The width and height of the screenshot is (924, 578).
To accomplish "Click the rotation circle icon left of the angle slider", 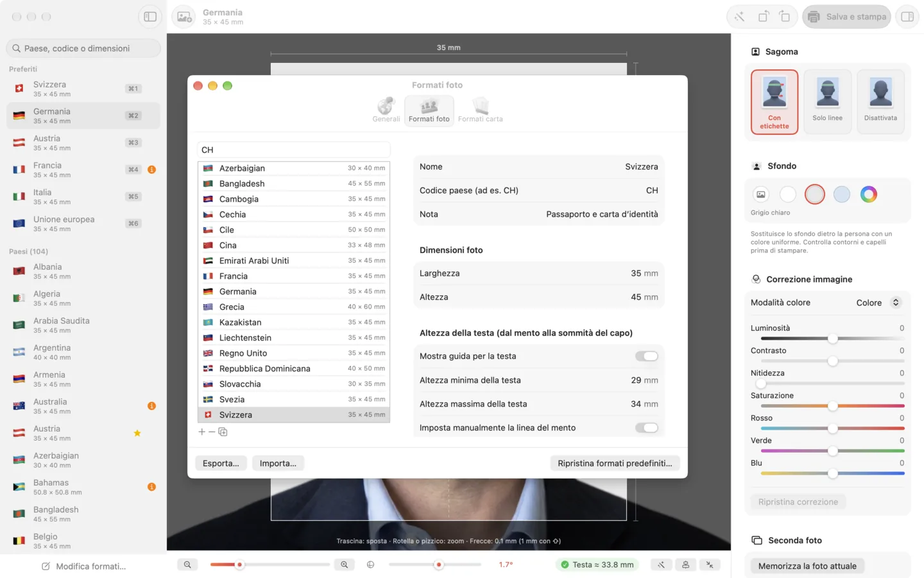I will 370,565.
